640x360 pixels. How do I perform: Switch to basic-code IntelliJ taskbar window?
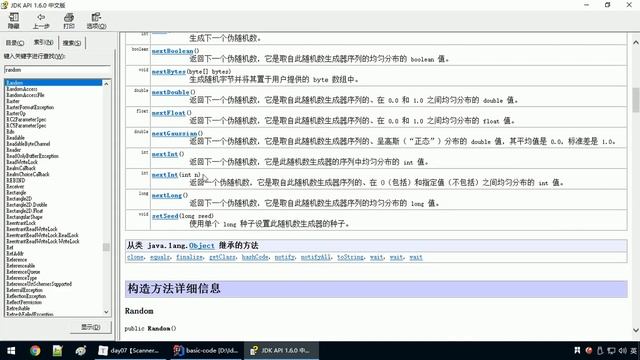(x=206, y=351)
